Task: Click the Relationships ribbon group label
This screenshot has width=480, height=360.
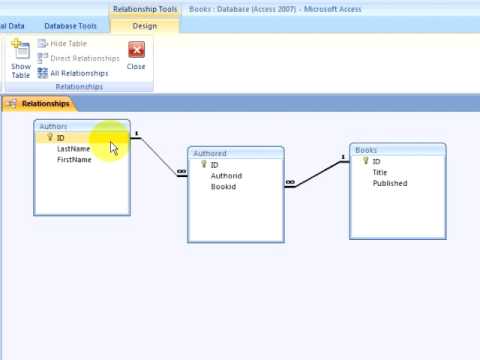Action: [79, 87]
